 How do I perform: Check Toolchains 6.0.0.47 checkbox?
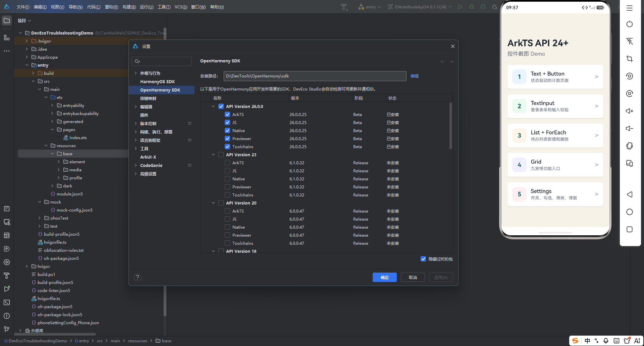coord(227,243)
